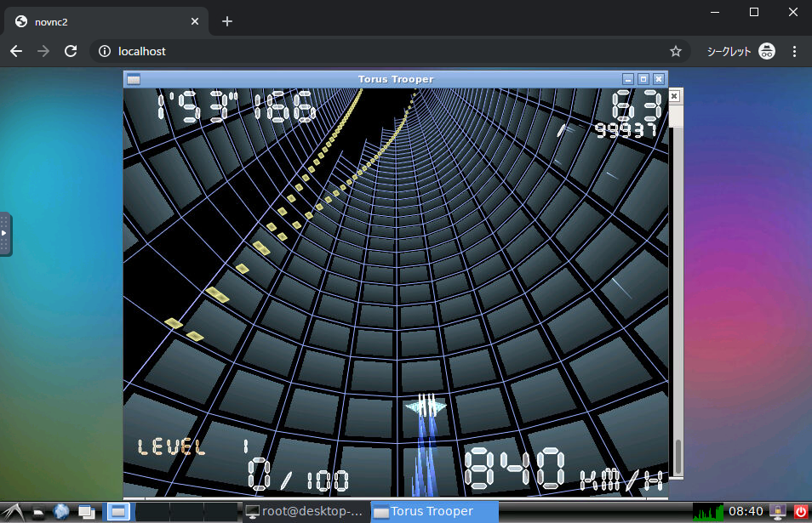The image size is (812, 523).
Task: Minimize the Torus Trooper window
Action: coord(628,79)
